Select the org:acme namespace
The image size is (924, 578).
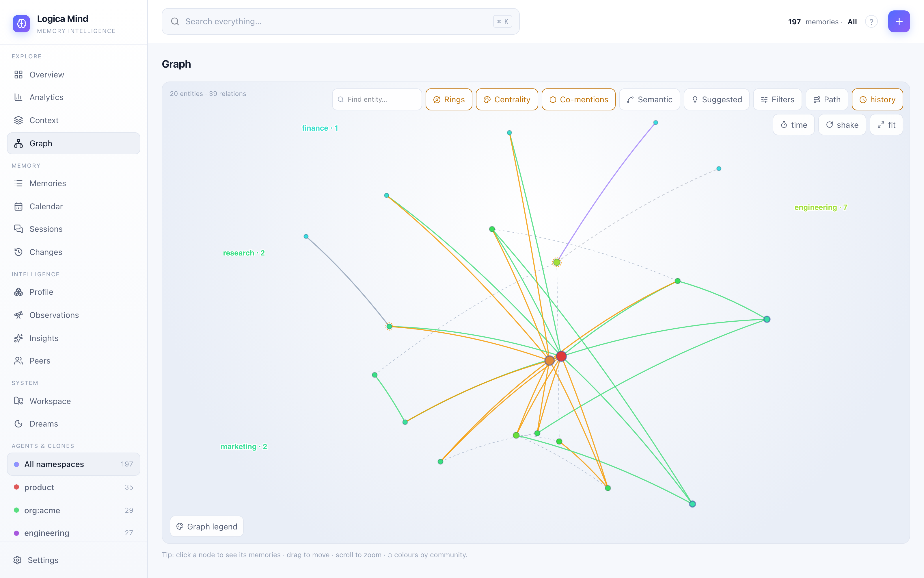(74, 510)
